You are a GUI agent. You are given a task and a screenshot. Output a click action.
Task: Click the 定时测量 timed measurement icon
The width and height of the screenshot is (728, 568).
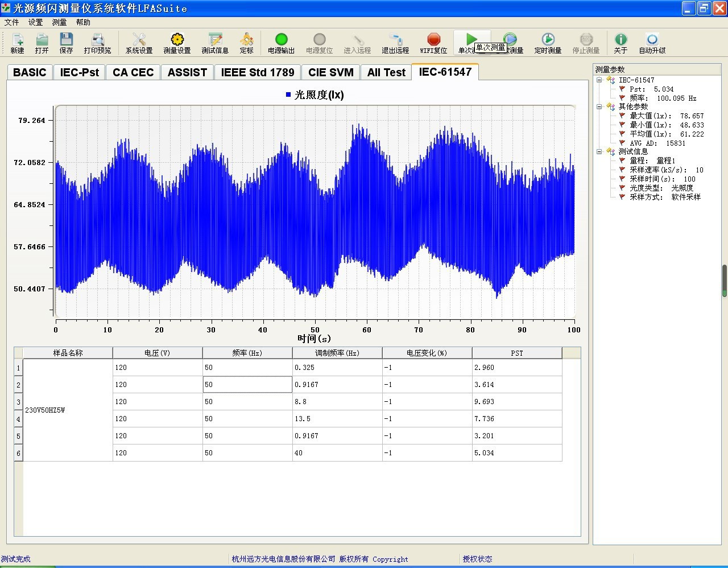point(548,39)
